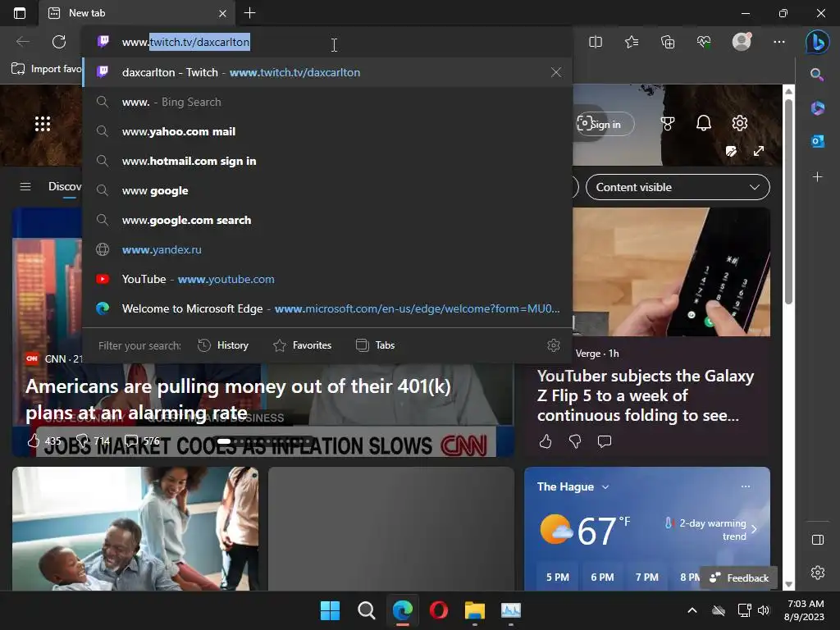The width and height of the screenshot is (840, 630).
Task: Refresh the page
Action: pyautogui.click(x=59, y=42)
